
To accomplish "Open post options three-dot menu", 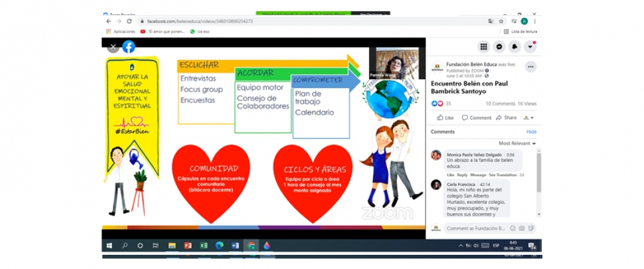I will point(531,66).
